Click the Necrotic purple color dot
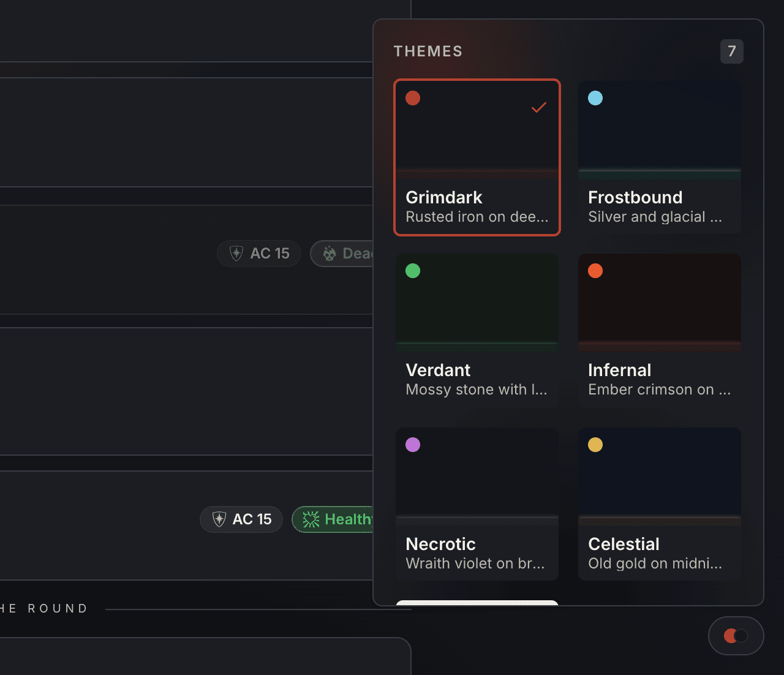784x675 pixels. [413, 445]
